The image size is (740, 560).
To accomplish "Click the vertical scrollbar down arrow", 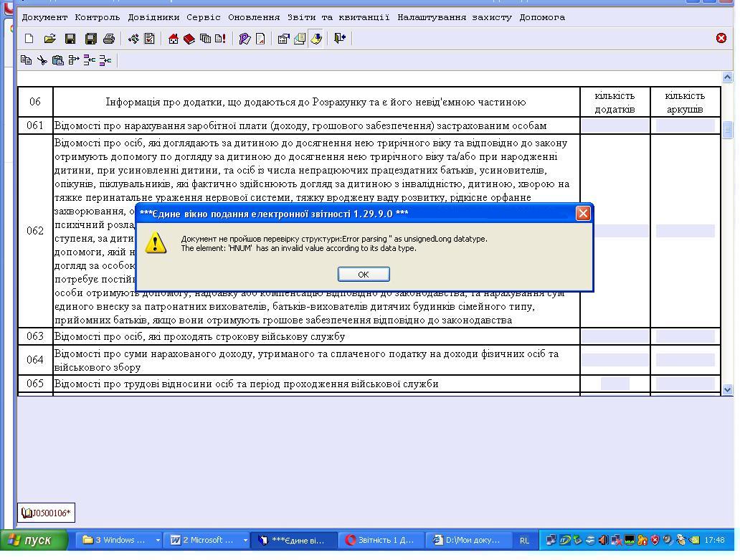I will pos(727,389).
